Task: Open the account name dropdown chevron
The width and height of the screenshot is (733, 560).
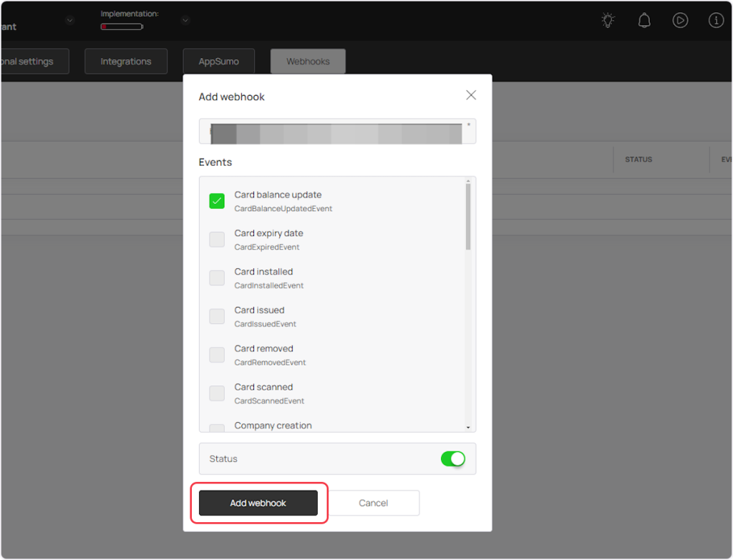Action: click(x=69, y=20)
